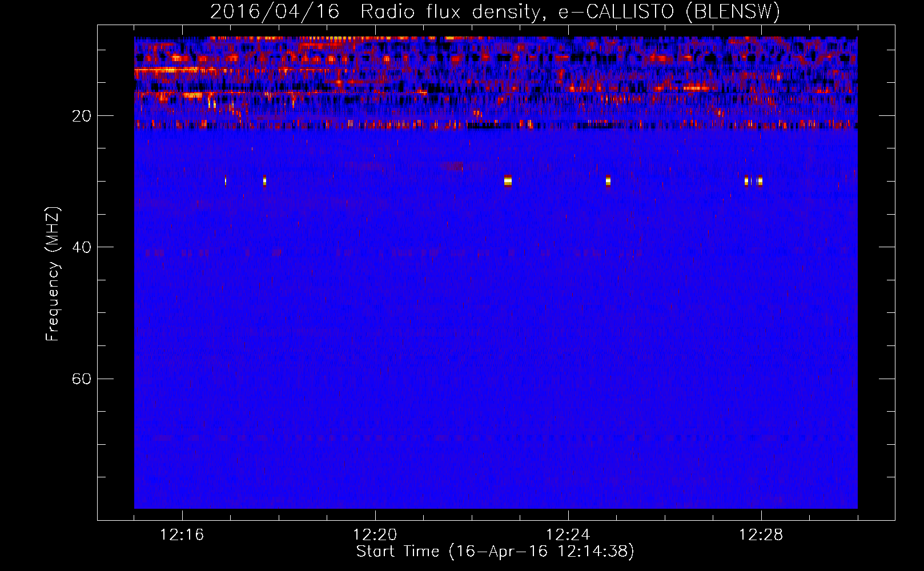Image resolution: width=924 pixels, height=571 pixels.
Task: Click the widest bright burst near 12:22:45
Action: 508,181
